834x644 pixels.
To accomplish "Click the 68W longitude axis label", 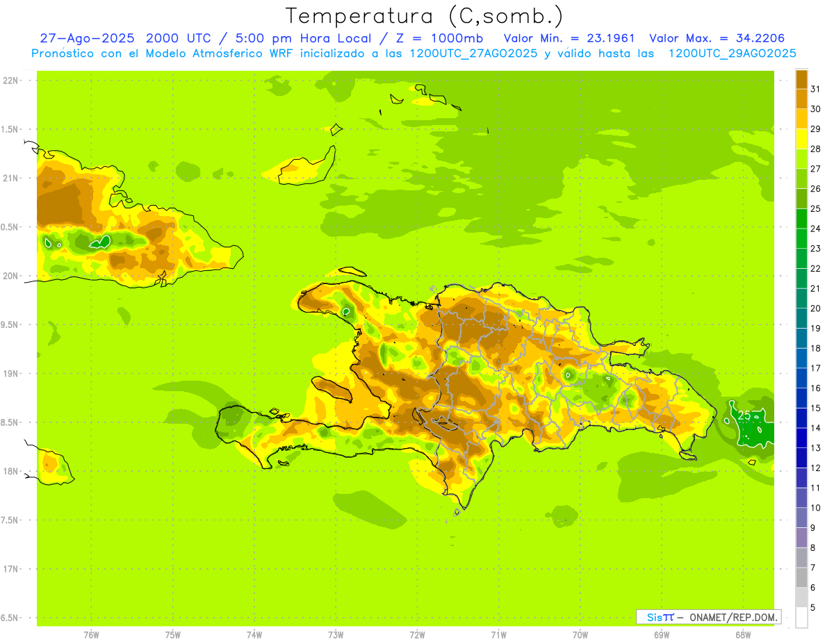I will click(742, 635).
